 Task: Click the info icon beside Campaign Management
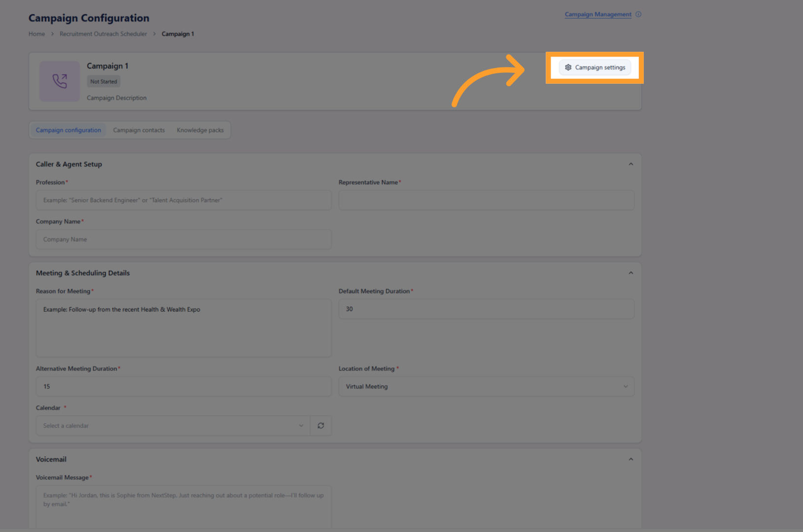[x=638, y=14]
